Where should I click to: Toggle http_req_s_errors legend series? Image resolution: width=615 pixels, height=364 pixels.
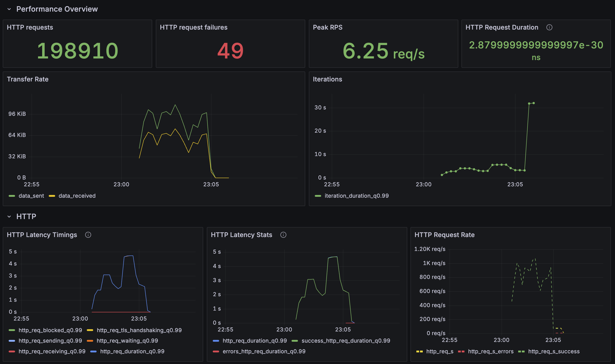tap(491, 351)
